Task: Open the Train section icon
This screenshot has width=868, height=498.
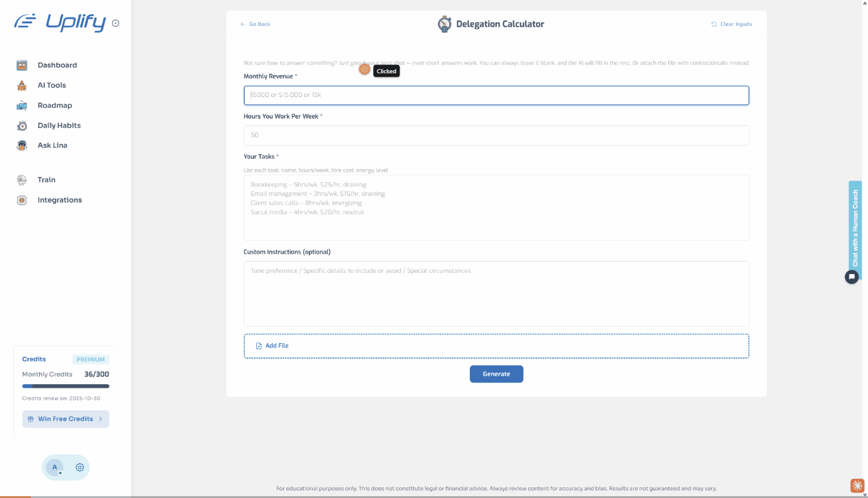Action: point(22,180)
